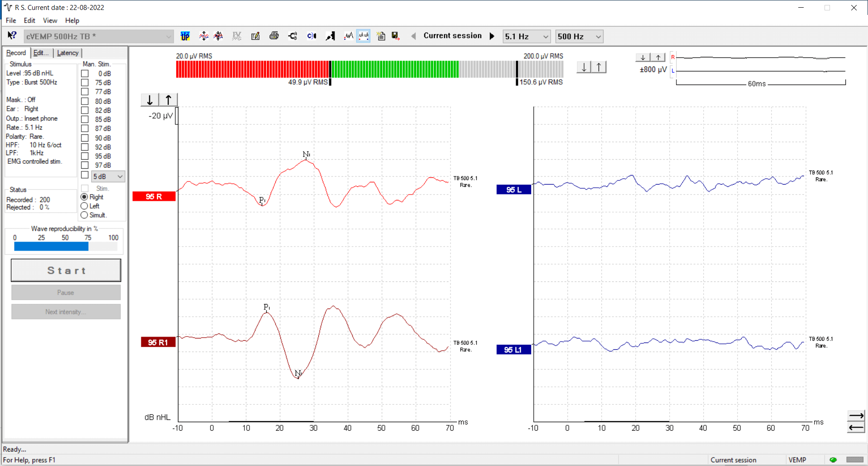Select the Left ear radio button

85,206
